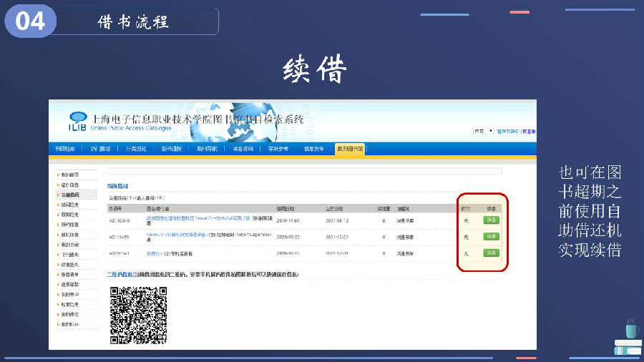
Task: Open the 书目检索 tab
Action: point(65,149)
